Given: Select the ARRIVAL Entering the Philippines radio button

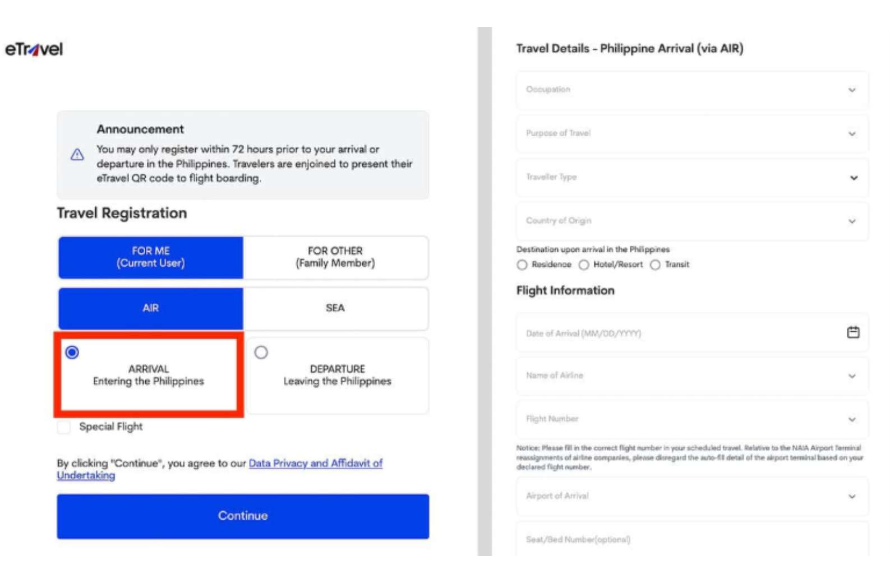Looking at the screenshot, I should pyautogui.click(x=72, y=352).
